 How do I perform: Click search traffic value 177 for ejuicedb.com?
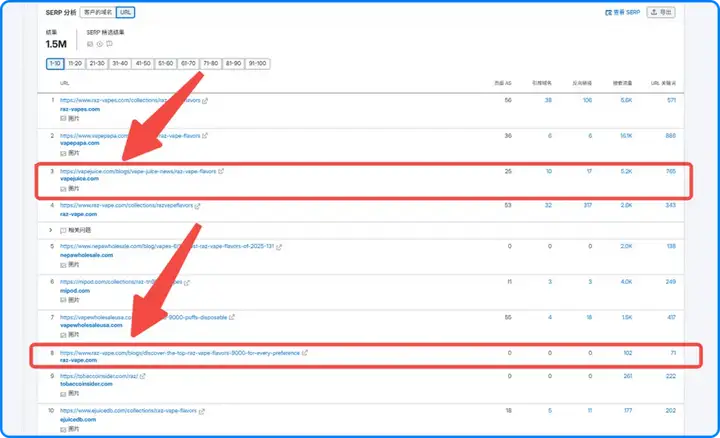(628, 411)
